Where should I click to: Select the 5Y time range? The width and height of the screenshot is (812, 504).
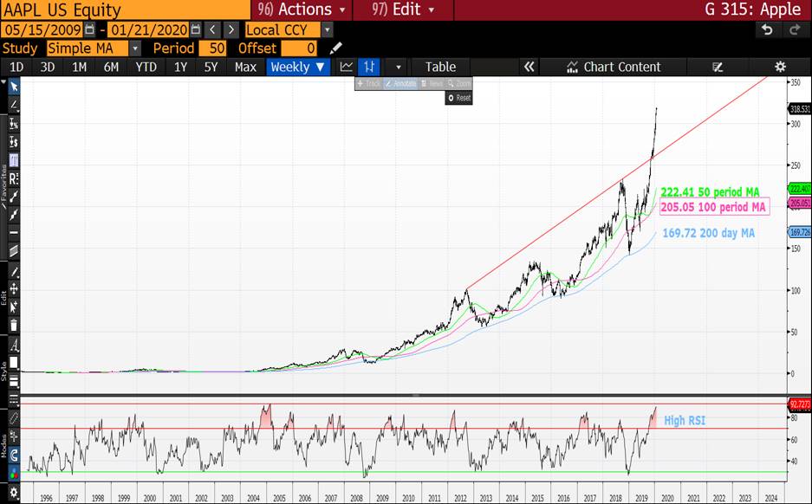[211, 67]
